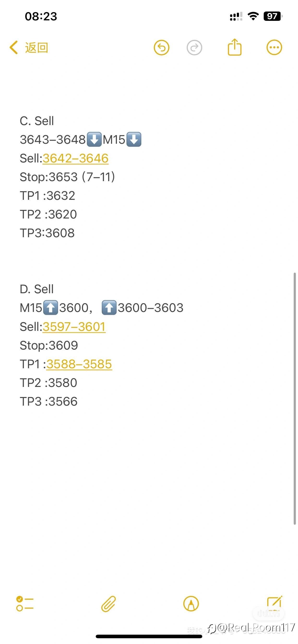Screen dimensions: 298x644
Task: Tap the battery indicator in status bar
Action: coord(273,16)
